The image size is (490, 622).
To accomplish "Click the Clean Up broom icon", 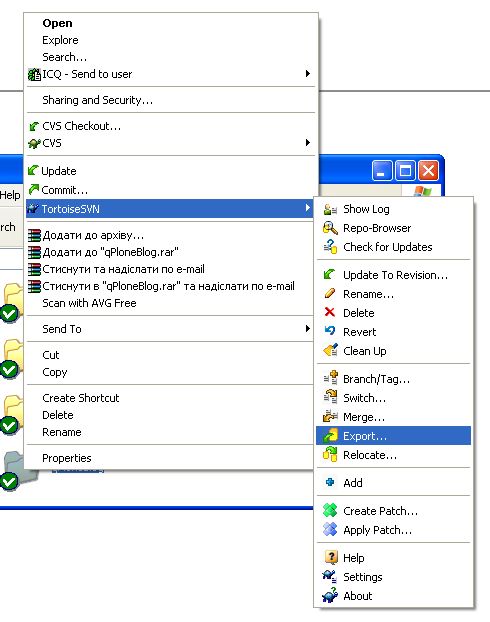I will point(330,350).
